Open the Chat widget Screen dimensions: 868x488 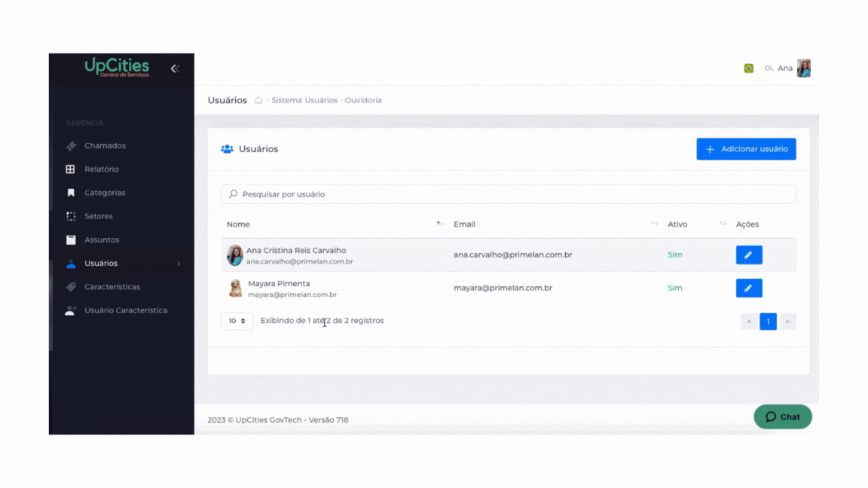pos(783,417)
